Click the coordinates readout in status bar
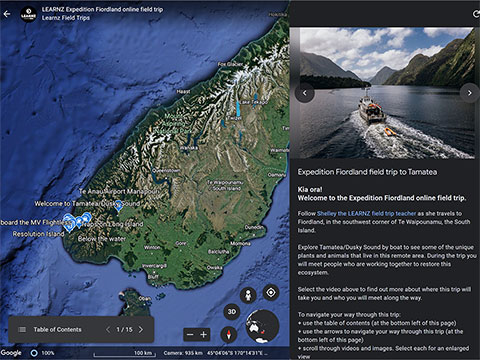 [x=237, y=353]
